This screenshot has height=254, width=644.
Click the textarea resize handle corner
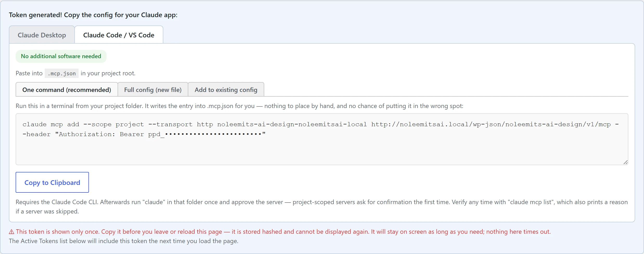point(626,162)
